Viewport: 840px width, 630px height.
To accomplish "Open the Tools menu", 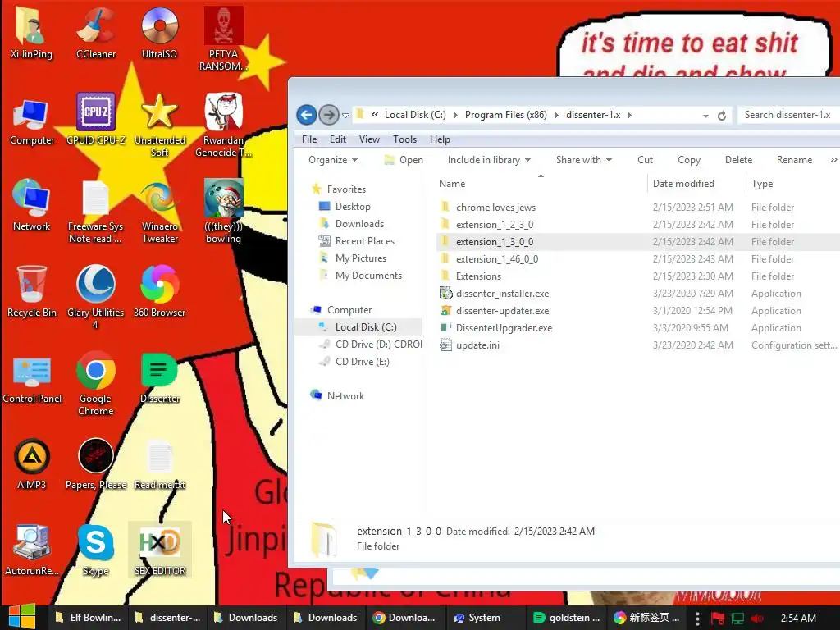I will tap(404, 139).
